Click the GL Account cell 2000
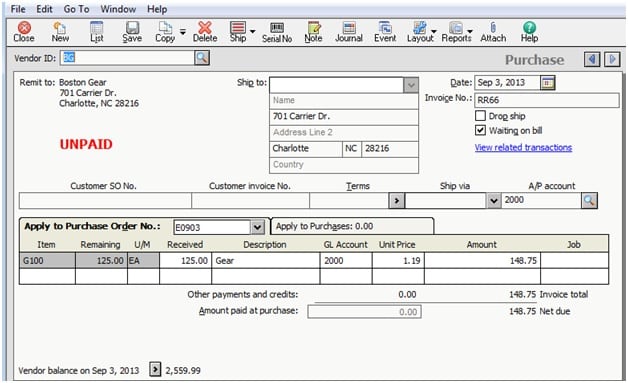 (346, 261)
